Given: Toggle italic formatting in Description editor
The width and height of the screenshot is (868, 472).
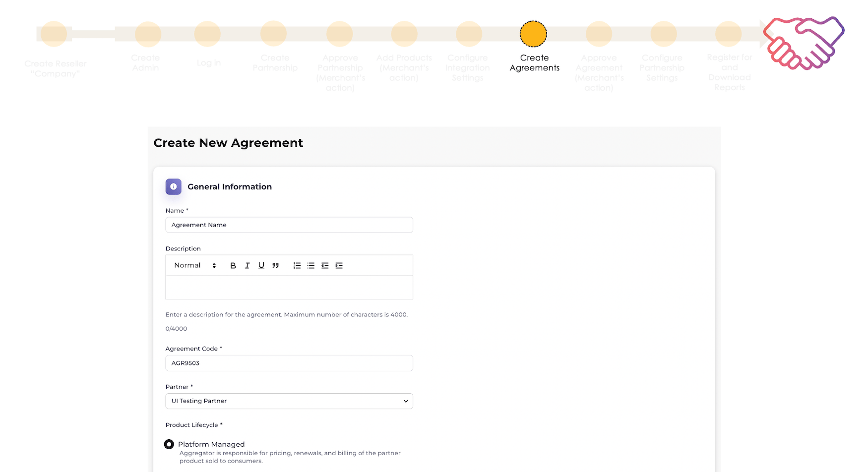Looking at the screenshot, I should pyautogui.click(x=247, y=266).
